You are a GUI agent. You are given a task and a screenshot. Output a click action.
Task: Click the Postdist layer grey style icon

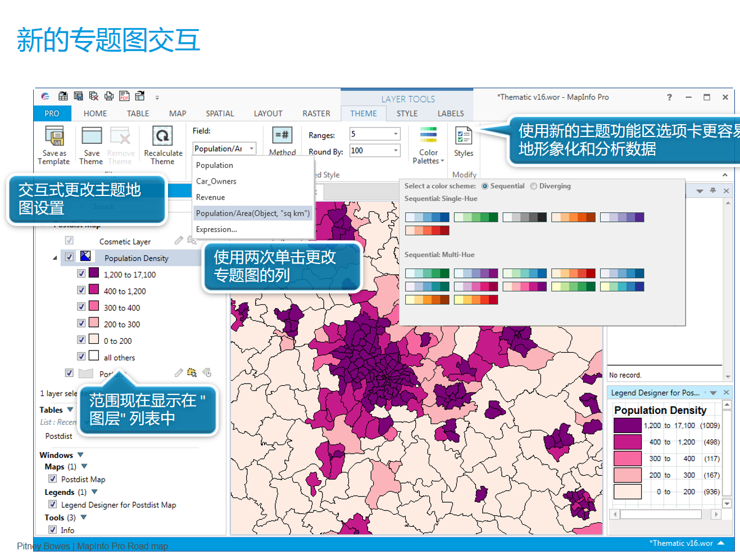85,373
